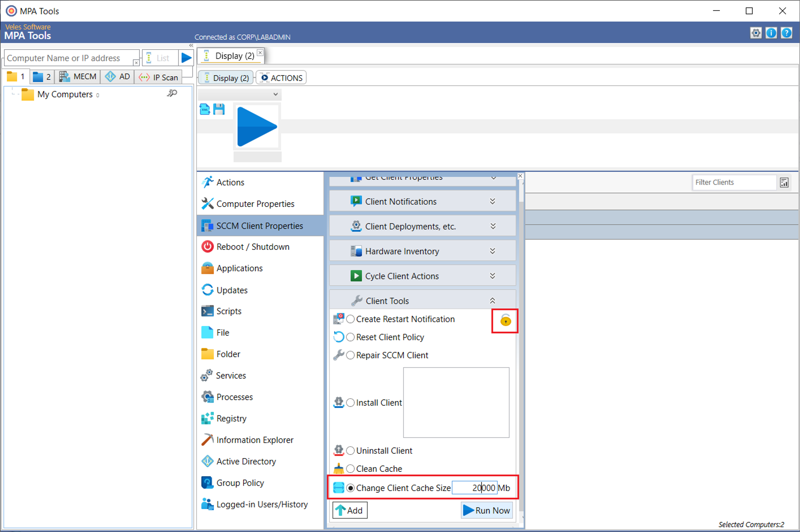Select Clean Cache radio

coord(350,469)
